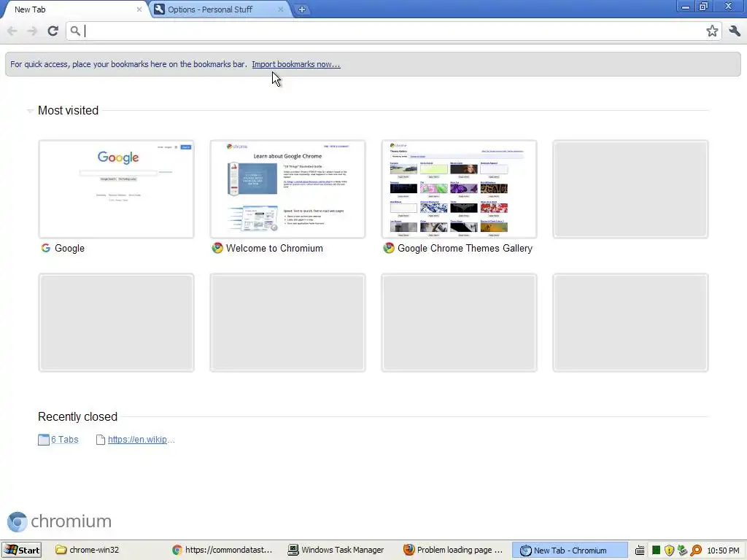
Task: Click the New Tab - Chromium taskbar button
Action: (570, 550)
